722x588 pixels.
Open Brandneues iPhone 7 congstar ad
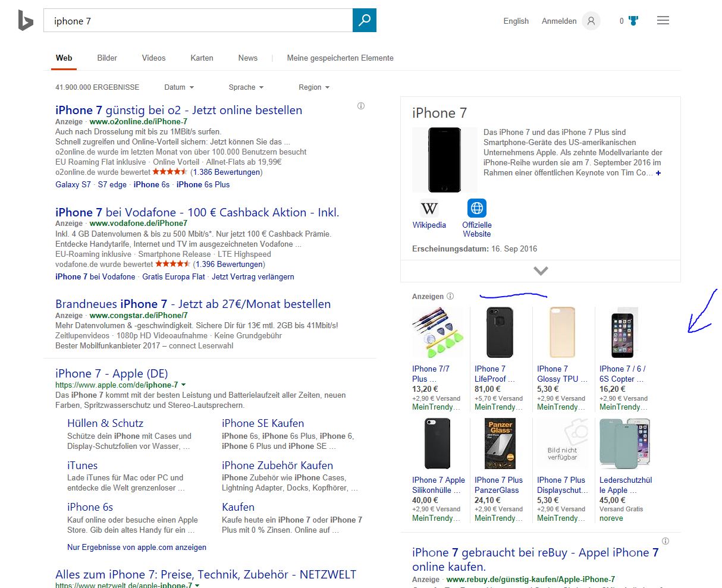[x=193, y=304]
